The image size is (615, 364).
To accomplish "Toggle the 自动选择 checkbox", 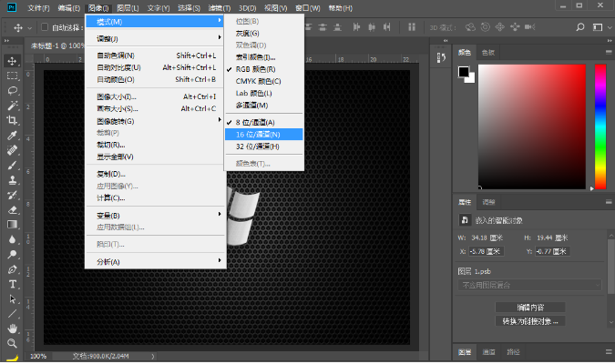I will click(x=45, y=27).
